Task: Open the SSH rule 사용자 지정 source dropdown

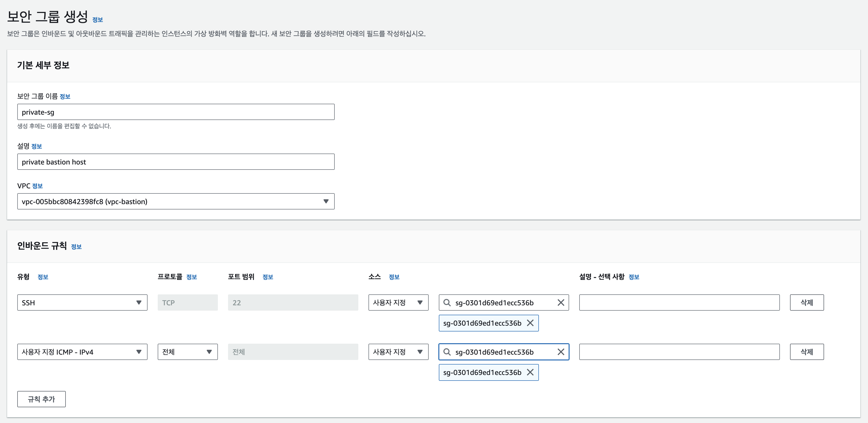Action: coord(398,303)
